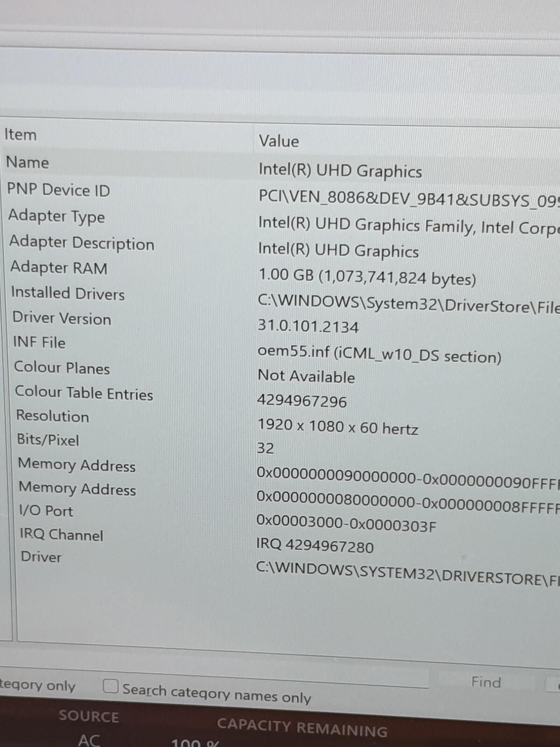Tick the 'Search category names only' checkbox
The height and width of the screenshot is (747, 560).
coord(111,686)
